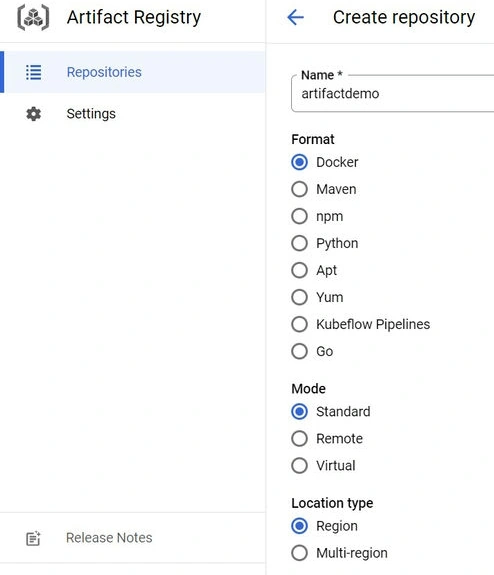Click the back arrow beside Create repository

[296, 17]
